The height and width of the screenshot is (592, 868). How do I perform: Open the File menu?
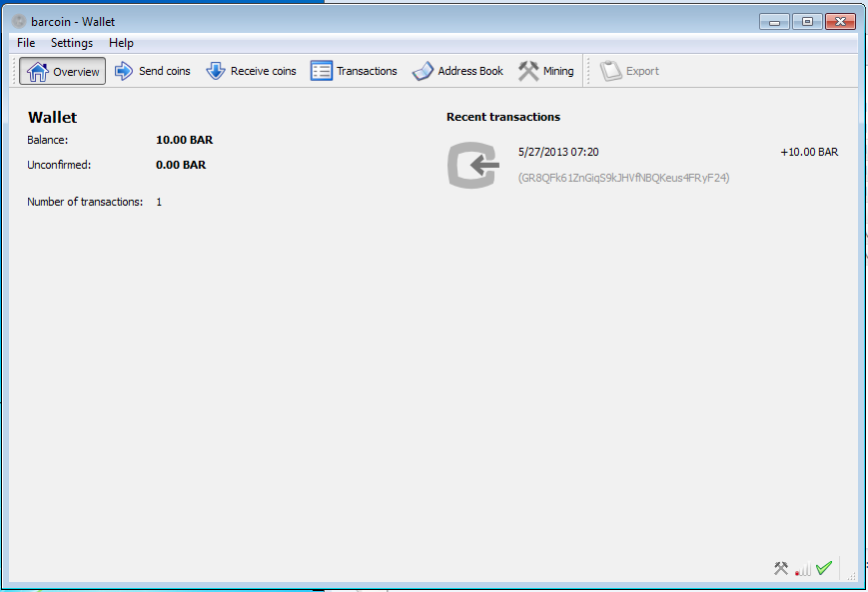coord(26,43)
